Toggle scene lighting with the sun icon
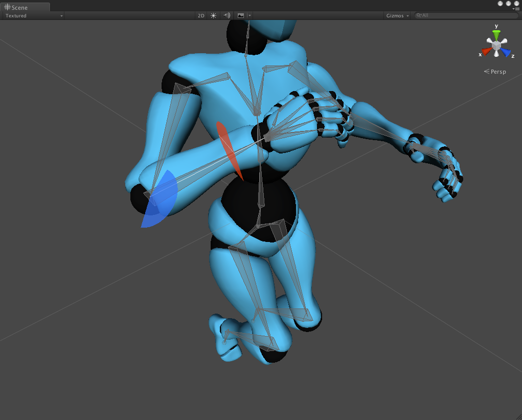The width and height of the screenshot is (522, 420). 213,16
